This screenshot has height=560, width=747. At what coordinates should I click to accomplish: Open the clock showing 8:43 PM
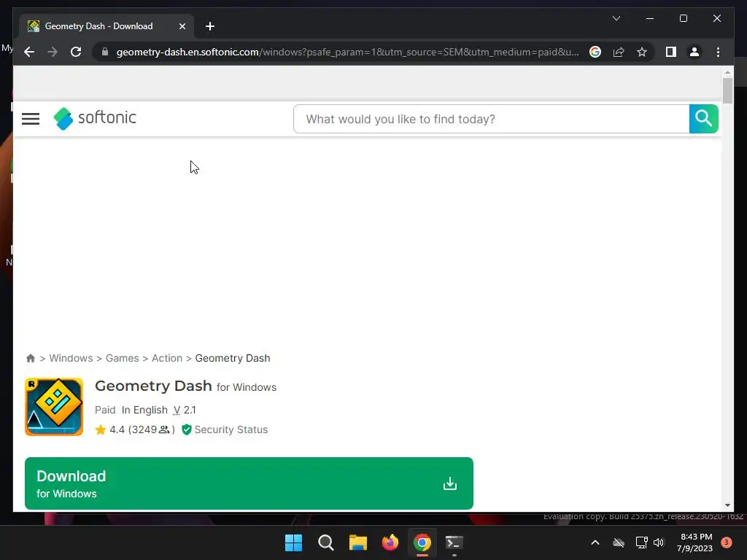694,542
